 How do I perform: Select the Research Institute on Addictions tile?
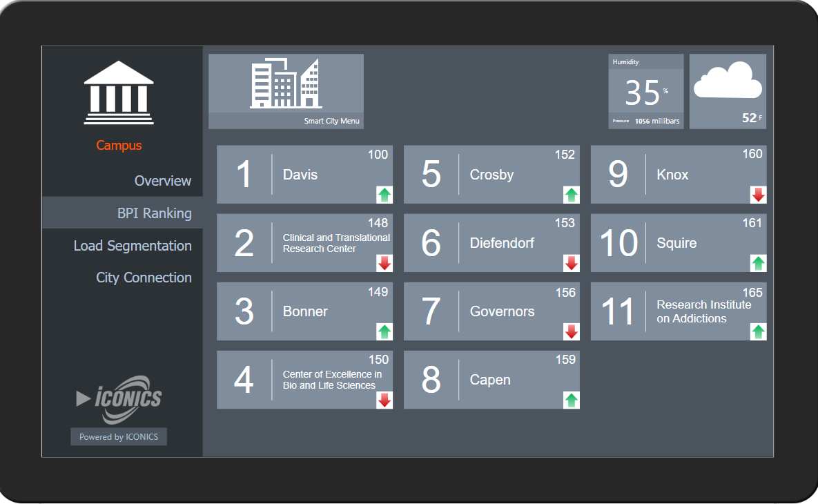click(x=678, y=311)
